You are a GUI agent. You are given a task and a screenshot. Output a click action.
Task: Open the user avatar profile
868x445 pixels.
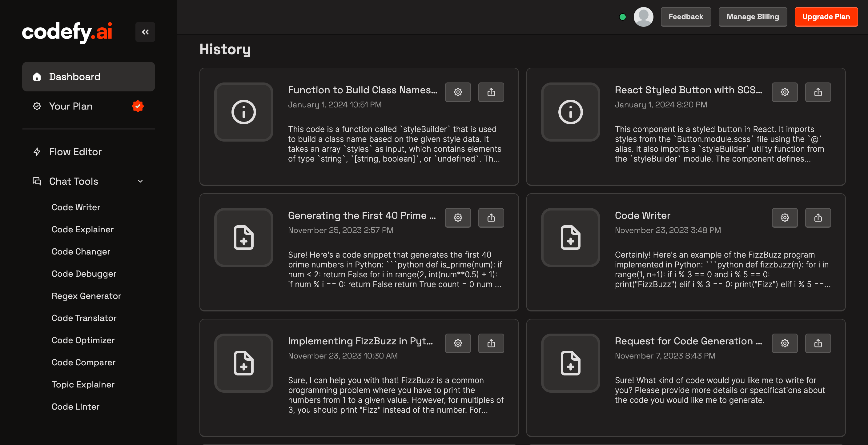click(x=643, y=17)
